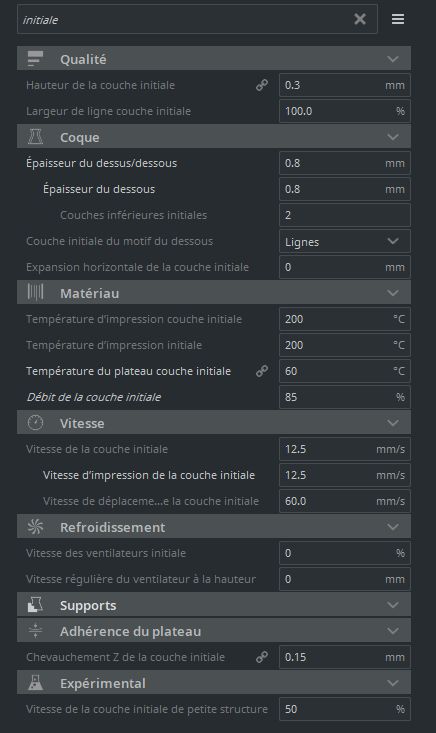The width and height of the screenshot is (436, 733).
Task: Collapse the Matériau section chevron
Action: coord(393,293)
